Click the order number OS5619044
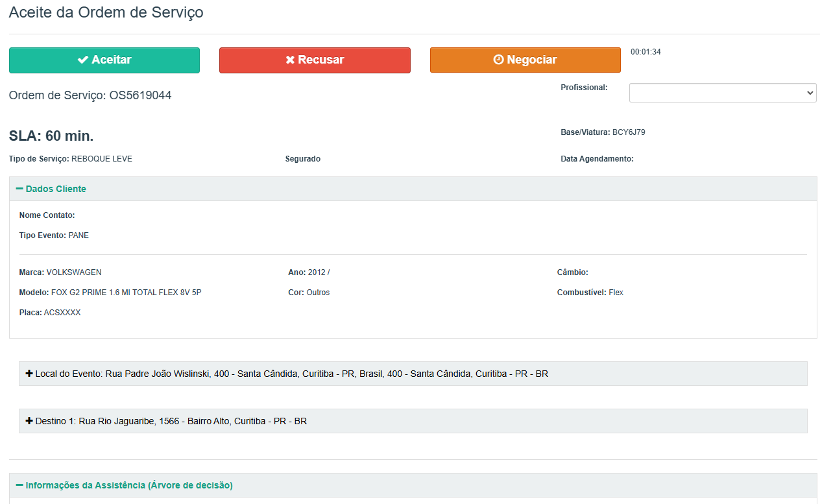Image resolution: width=820 pixels, height=504 pixels. pos(140,95)
